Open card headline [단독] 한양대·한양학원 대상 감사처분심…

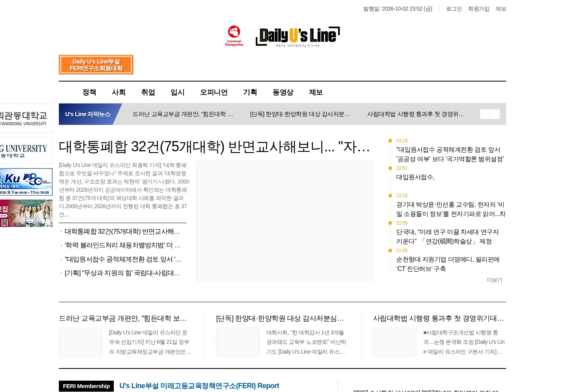pos(280,319)
